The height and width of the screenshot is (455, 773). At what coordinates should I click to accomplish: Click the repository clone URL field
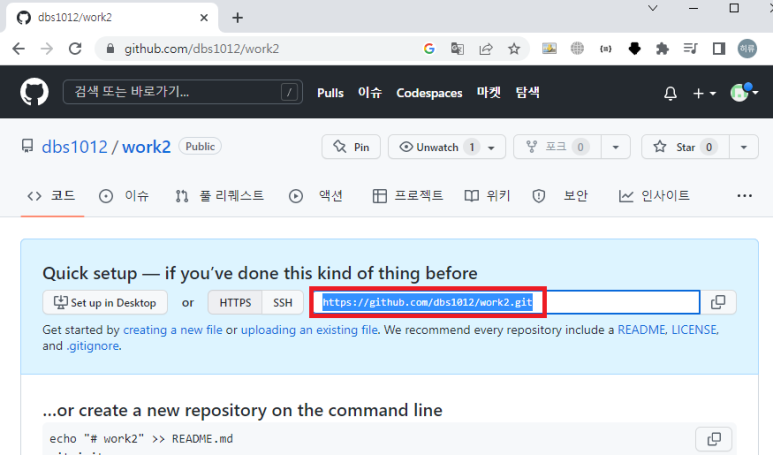pos(506,302)
